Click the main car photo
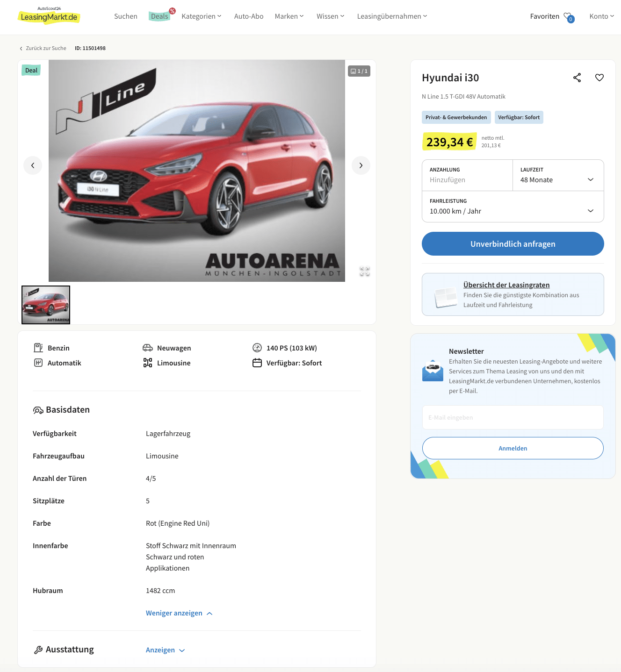The height and width of the screenshot is (672, 621). [197, 171]
